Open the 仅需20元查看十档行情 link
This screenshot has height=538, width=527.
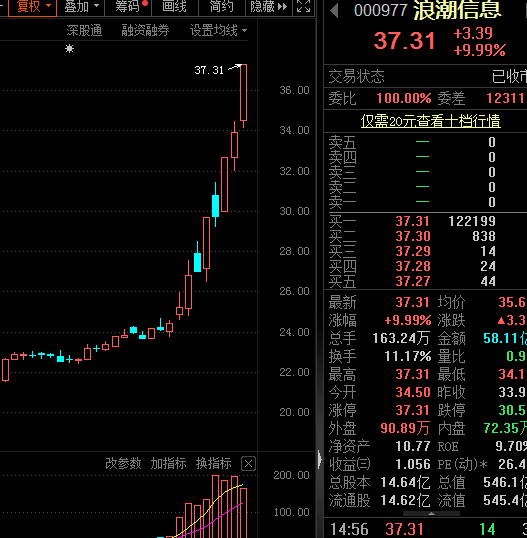(431, 121)
